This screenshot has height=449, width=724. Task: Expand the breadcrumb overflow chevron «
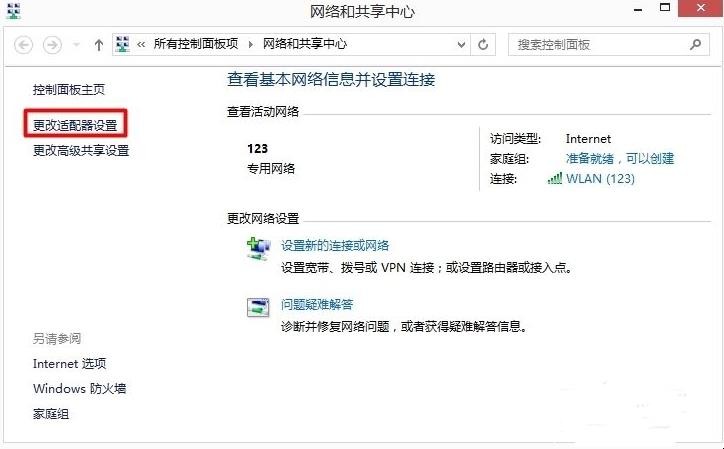pos(141,44)
